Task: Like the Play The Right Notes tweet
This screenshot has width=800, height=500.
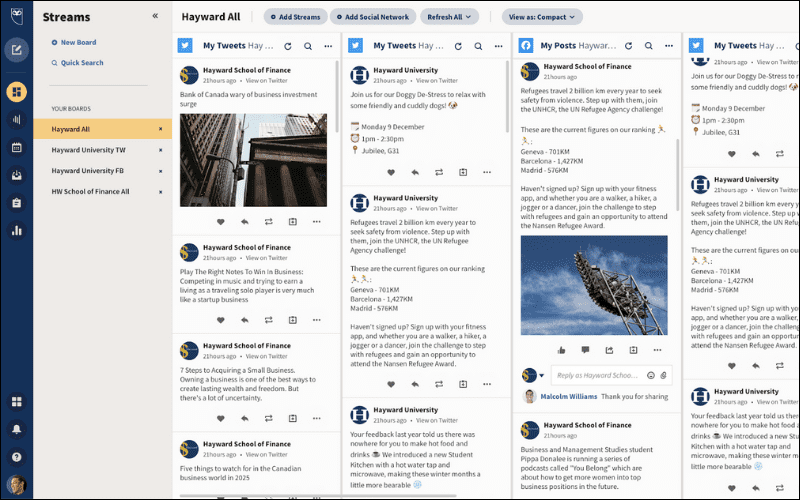Action: [x=220, y=320]
